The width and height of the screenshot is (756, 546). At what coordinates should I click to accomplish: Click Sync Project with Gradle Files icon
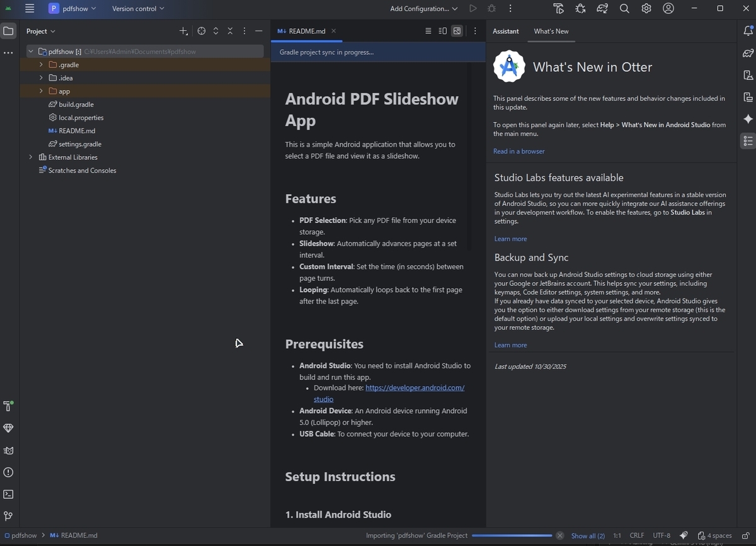pyautogui.click(x=603, y=9)
